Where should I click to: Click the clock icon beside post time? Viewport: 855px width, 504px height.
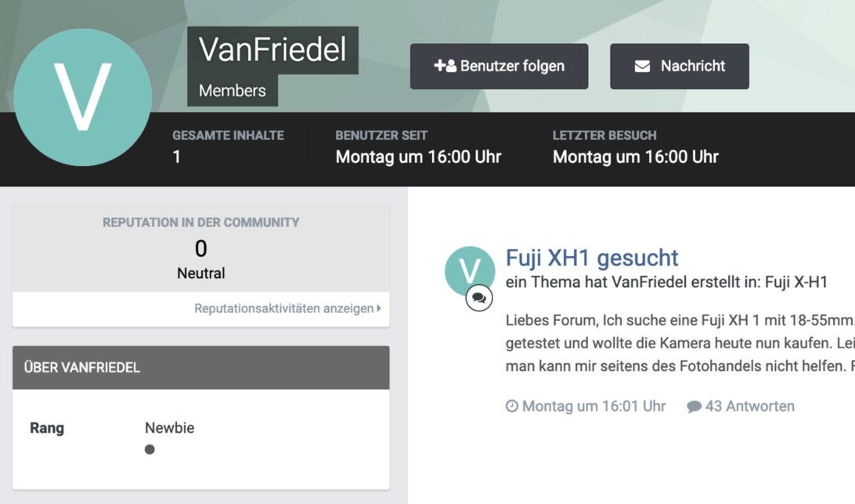tap(512, 406)
